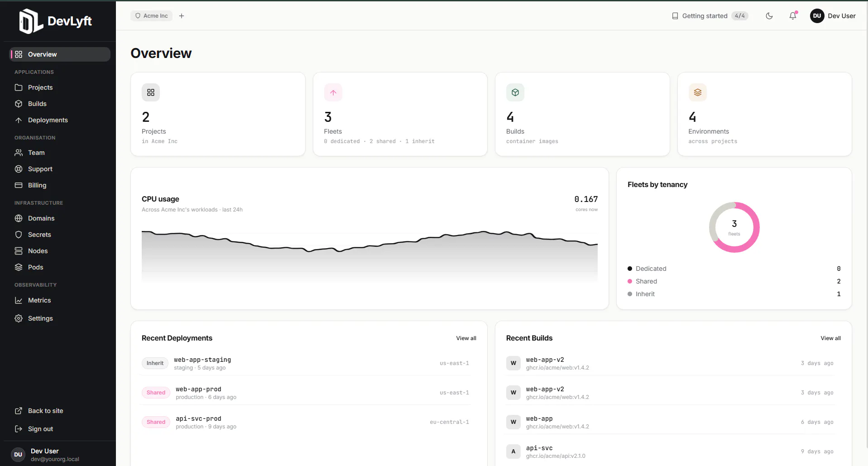The width and height of the screenshot is (868, 466).
Task: Select the web-app-prod deployment row
Action: tap(306, 393)
